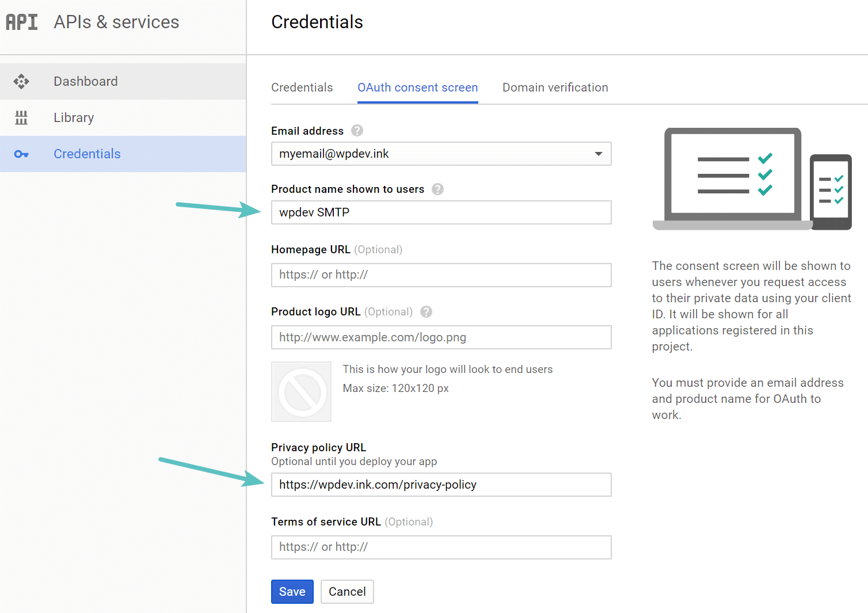Click the API logo icon
868x613 pixels.
click(21, 22)
